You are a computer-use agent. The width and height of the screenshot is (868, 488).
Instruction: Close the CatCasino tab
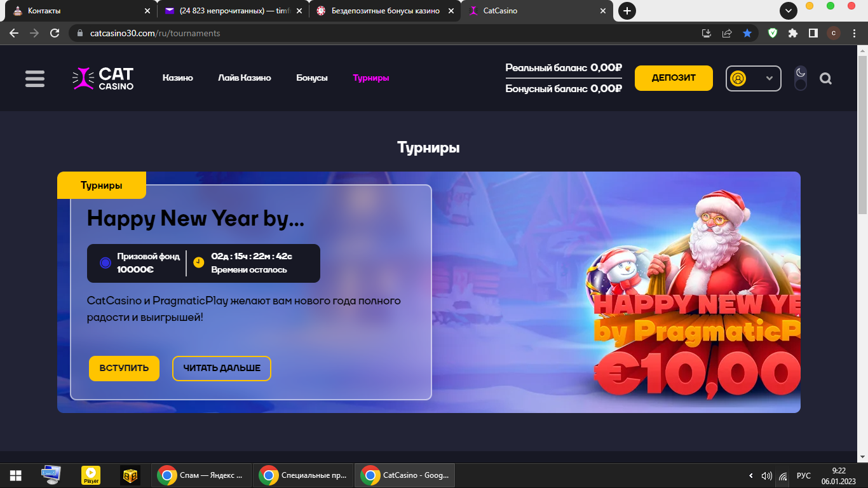click(x=603, y=11)
